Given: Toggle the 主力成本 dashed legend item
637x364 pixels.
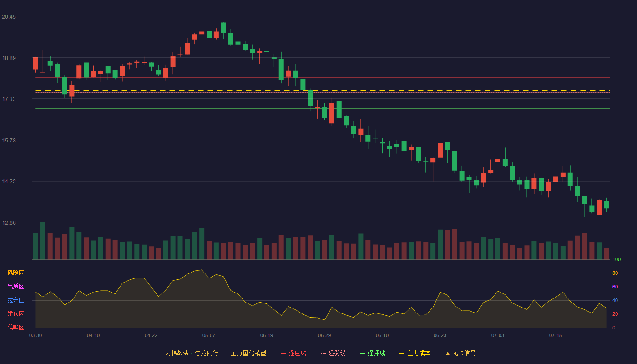Looking at the screenshot, I should (x=415, y=353).
